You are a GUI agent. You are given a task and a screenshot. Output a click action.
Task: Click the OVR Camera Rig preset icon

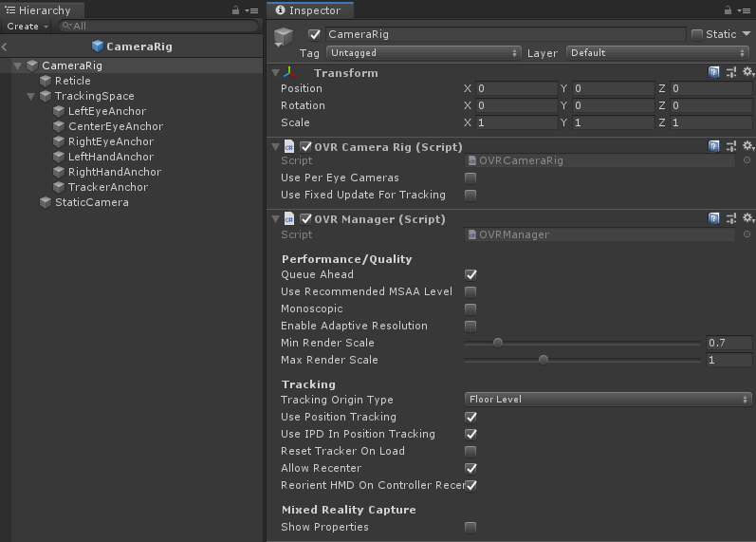731,146
